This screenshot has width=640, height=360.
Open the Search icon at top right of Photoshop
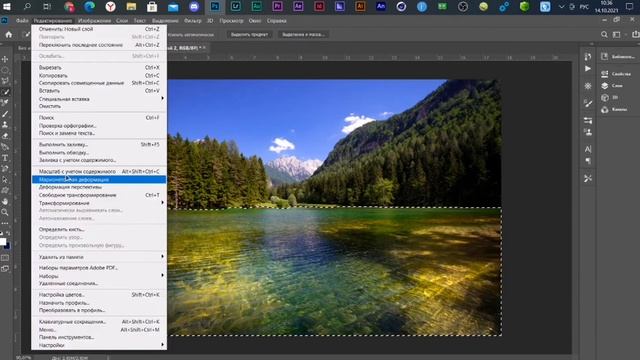[604, 35]
